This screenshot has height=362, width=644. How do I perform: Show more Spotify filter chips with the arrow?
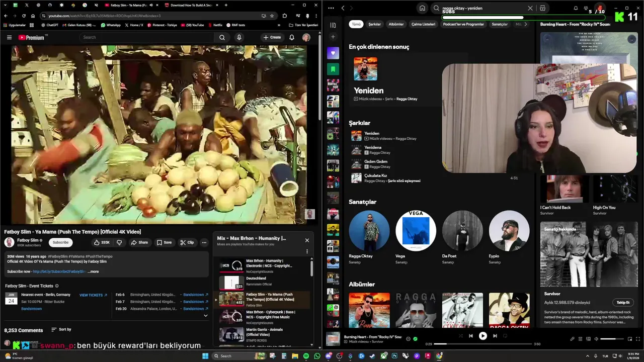[526, 24]
